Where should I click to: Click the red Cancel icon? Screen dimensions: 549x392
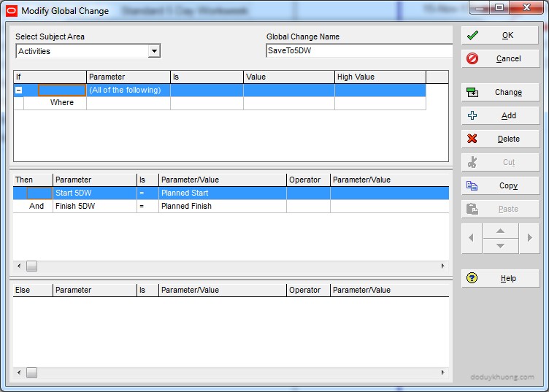[472, 58]
